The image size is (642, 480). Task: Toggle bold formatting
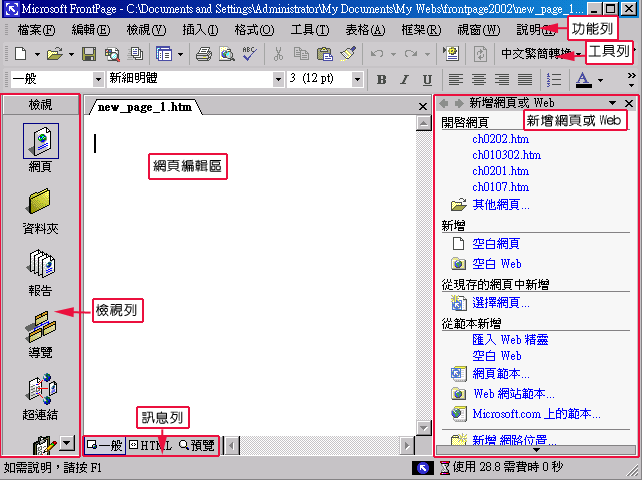(x=381, y=79)
